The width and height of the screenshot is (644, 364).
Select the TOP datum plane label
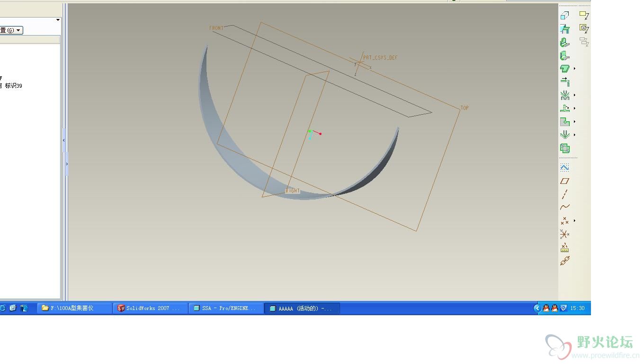click(x=465, y=108)
